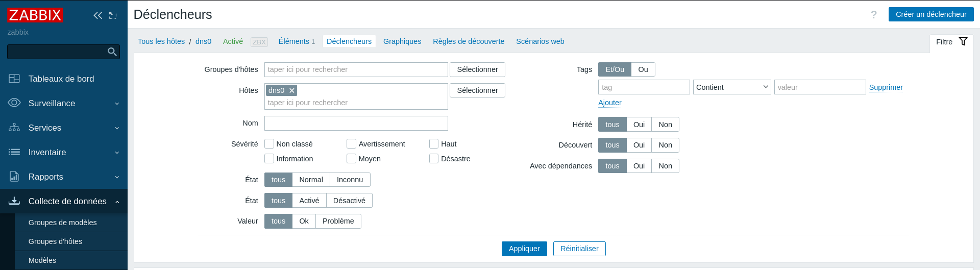
Task: Click the Nom text input field
Action: click(x=356, y=123)
